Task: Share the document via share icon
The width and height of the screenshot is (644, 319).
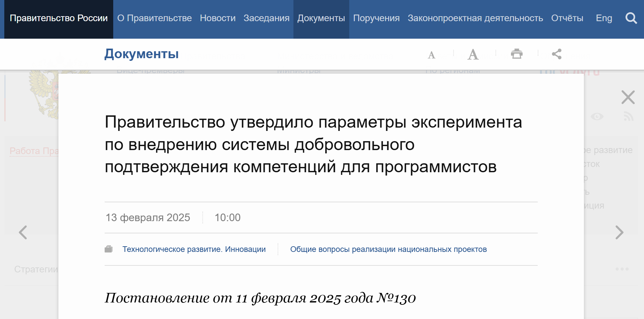Action: click(x=557, y=54)
